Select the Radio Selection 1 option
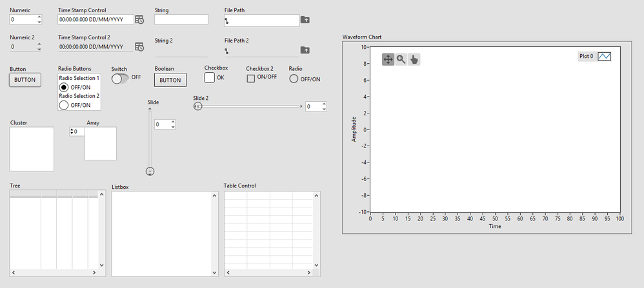 (64, 88)
